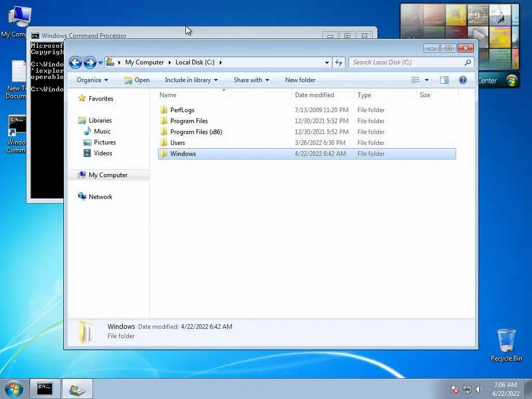532x399 pixels.
Task: Open Favorites in navigation pane
Action: [101, 99]
